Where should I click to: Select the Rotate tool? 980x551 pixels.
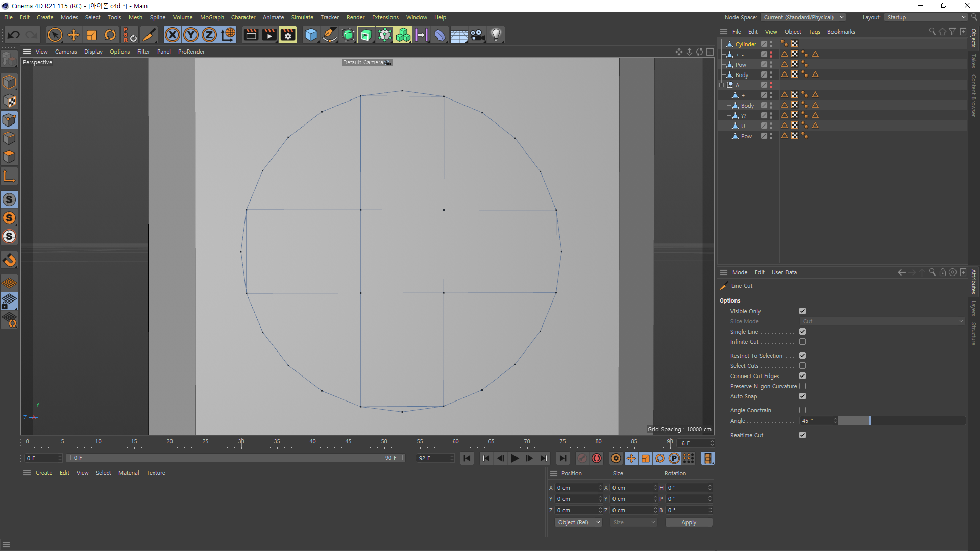[x=110, y=35]
